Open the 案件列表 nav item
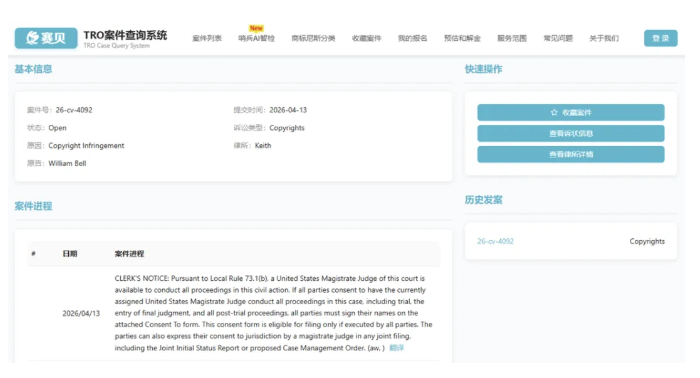 click(x=207, y=38)
